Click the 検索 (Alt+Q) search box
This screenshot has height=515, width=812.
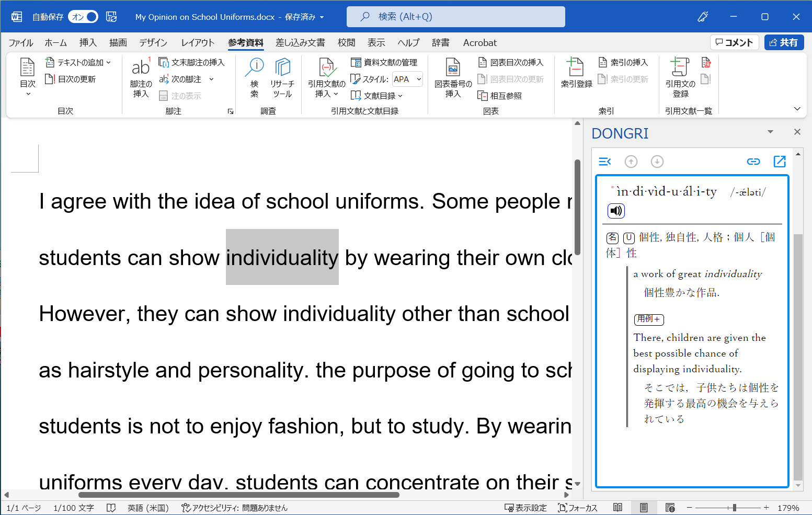tap(455, 17)
